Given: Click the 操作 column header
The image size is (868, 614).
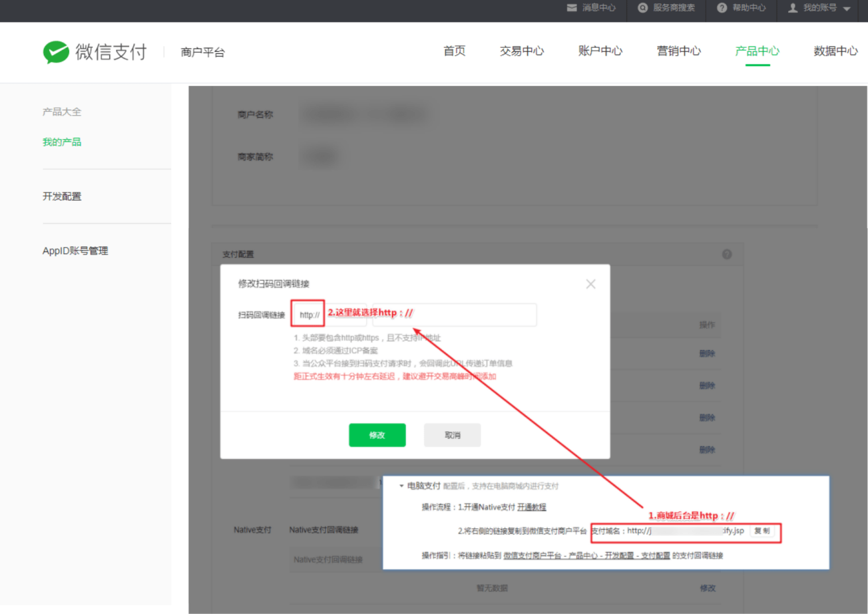Looking at the screenshot, I should coord(707,325).
